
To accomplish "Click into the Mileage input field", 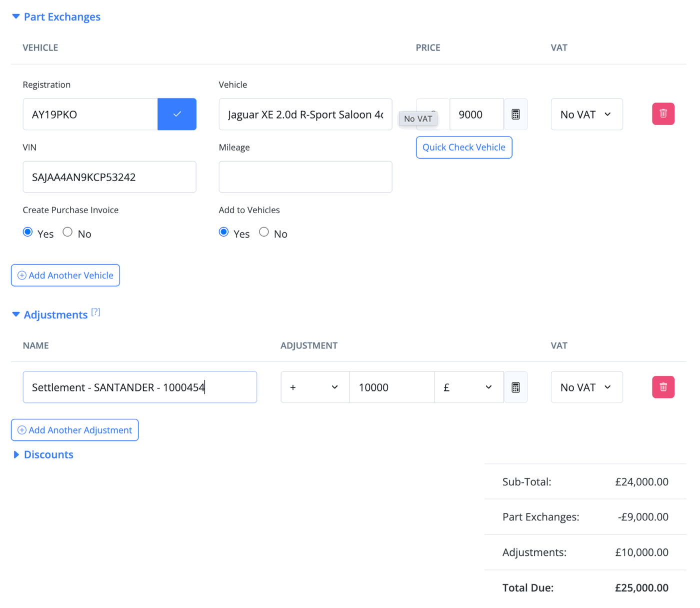I will point(305,177).
